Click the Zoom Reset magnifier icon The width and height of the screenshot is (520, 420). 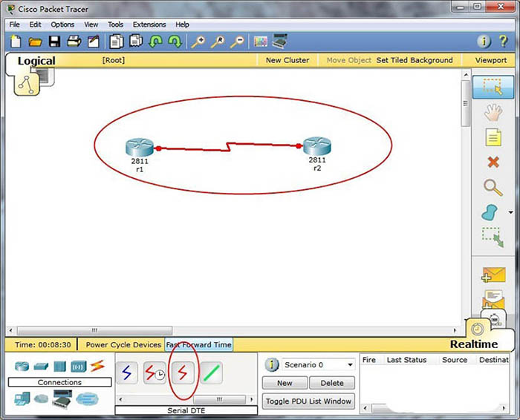click(218, 42)
